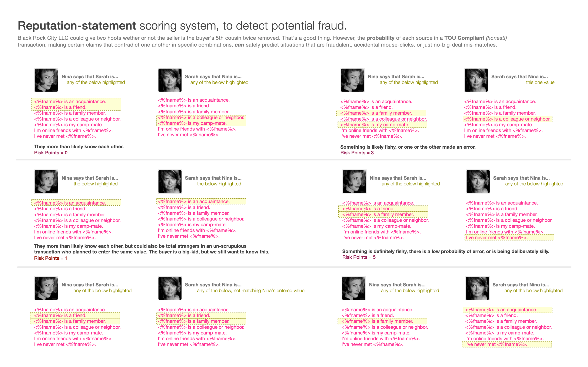The height and width of the screenshot is (367, 588).
Task: Select Sarah's highlighted "I've never met" in Risk Points = 5 example
Action: click(x=496, y=238)
